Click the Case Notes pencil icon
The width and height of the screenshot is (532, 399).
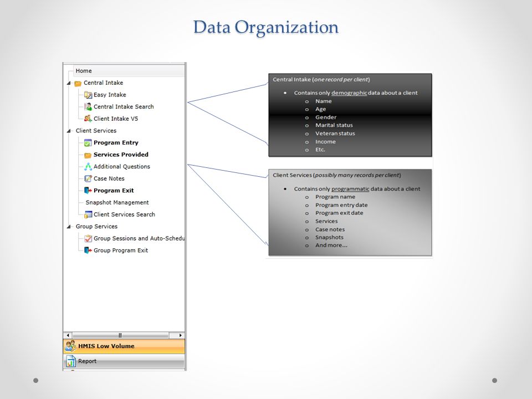click(88, 178)
